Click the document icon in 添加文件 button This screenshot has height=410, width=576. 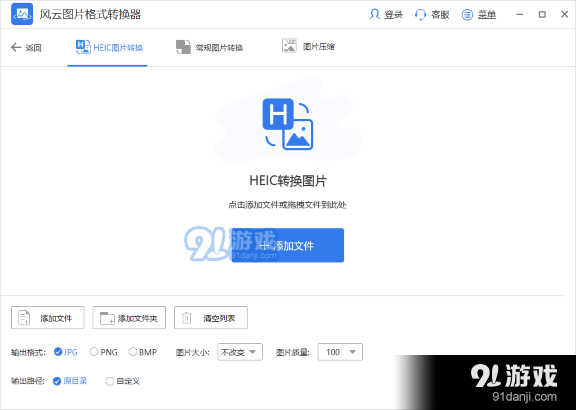[x=24, y=318]
